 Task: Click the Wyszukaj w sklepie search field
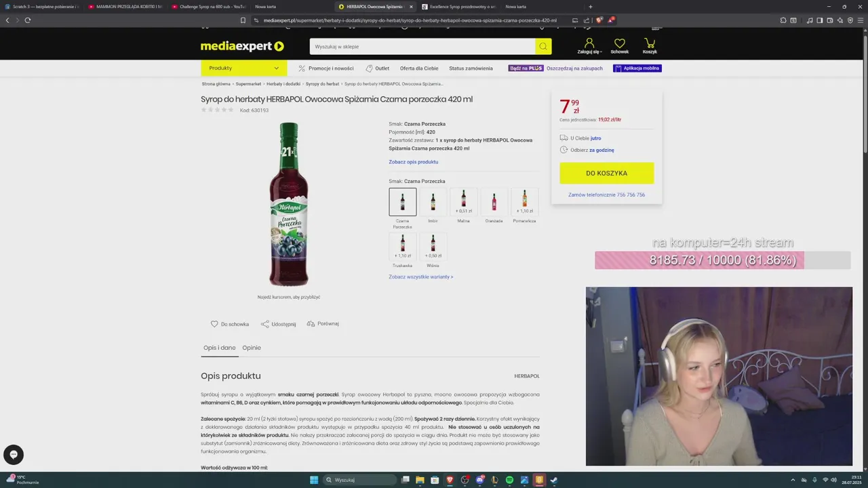pos(422,47)
